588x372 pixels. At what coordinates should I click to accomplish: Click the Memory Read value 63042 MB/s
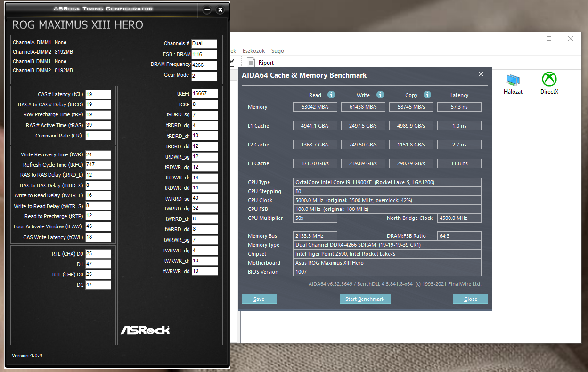(x=316, y=107)
